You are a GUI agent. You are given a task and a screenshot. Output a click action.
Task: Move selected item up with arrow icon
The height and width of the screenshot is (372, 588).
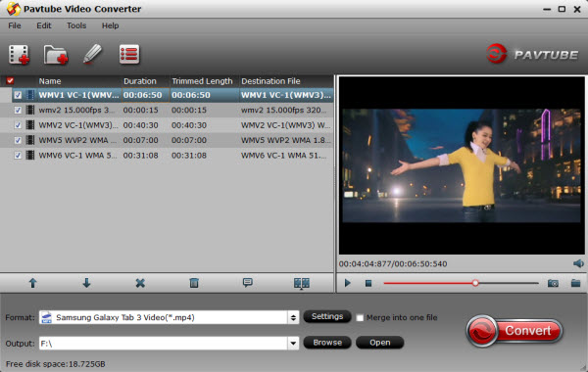click(33, 283)
